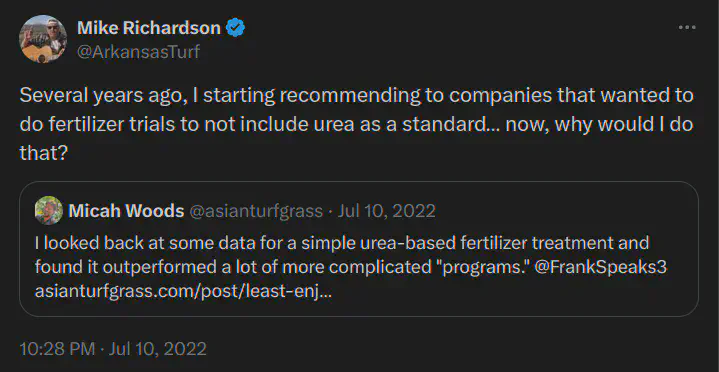
Task: Click the Mike Richardson display name
Action: click(x=149, y=28)
